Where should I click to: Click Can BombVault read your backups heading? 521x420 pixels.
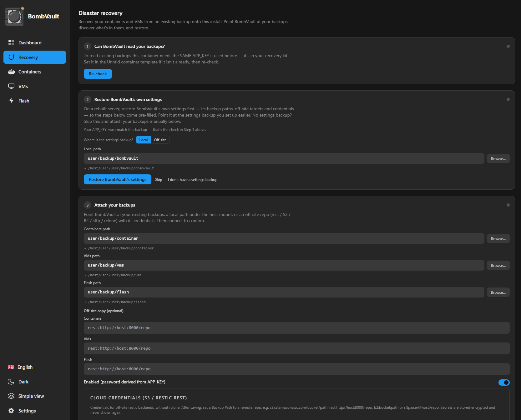coord(129,46)
